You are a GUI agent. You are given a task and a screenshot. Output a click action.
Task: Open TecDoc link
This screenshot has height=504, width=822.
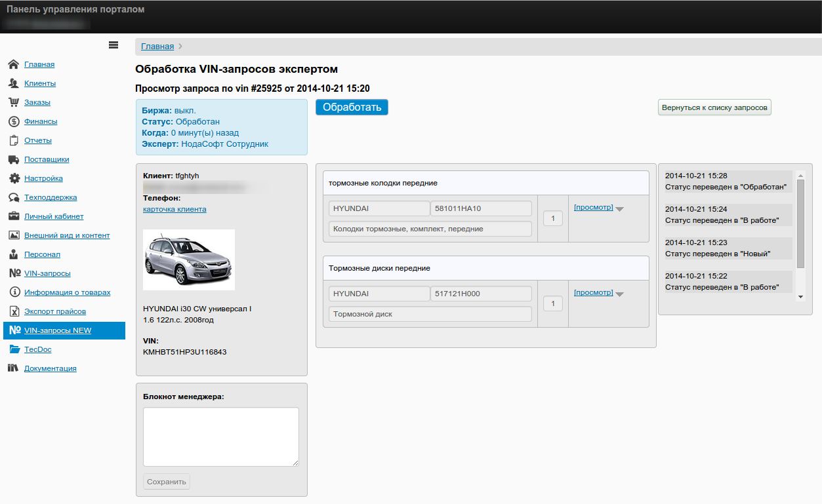tap(38, 349)
